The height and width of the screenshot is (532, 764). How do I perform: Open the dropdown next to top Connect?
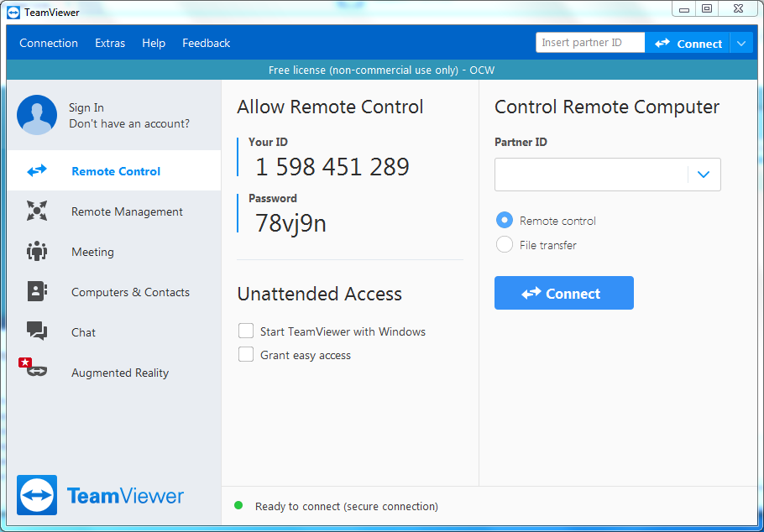click(x=741, y=44)
